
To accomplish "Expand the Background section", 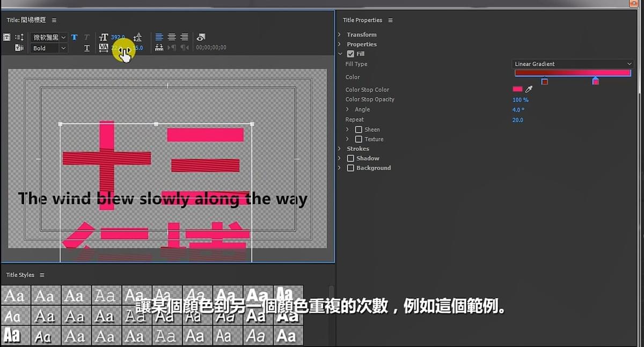I will [340, 168].
